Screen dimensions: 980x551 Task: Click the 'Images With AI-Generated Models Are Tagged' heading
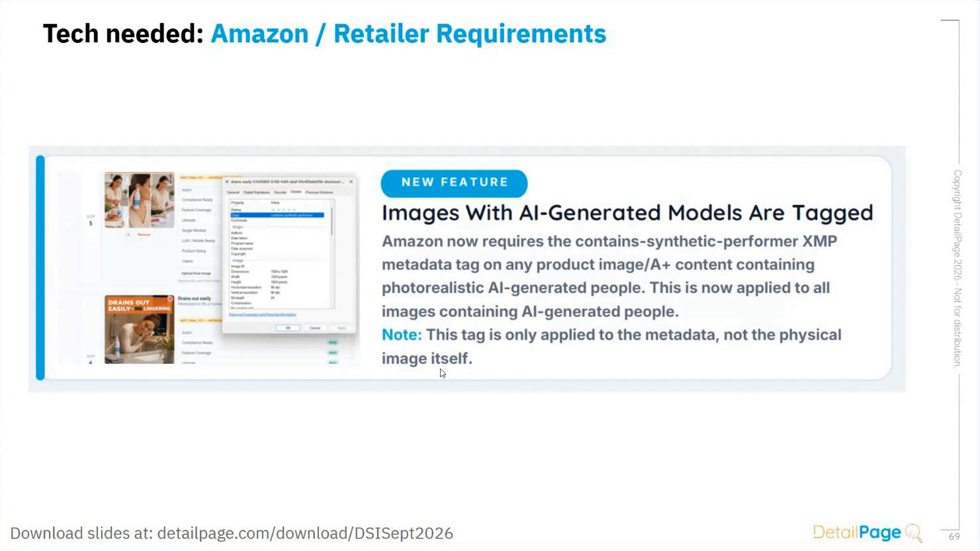[x=627, y=213]
